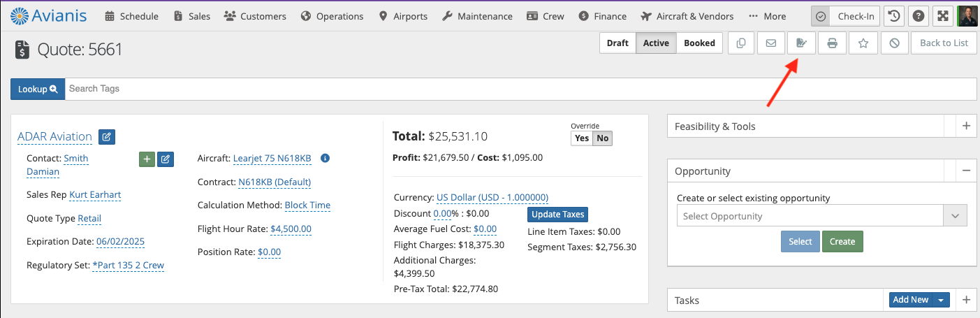Image resolution: width=980 pixels, height=318 pixels.
Task: Print the quote using printer icon
Action: (833, 43)
